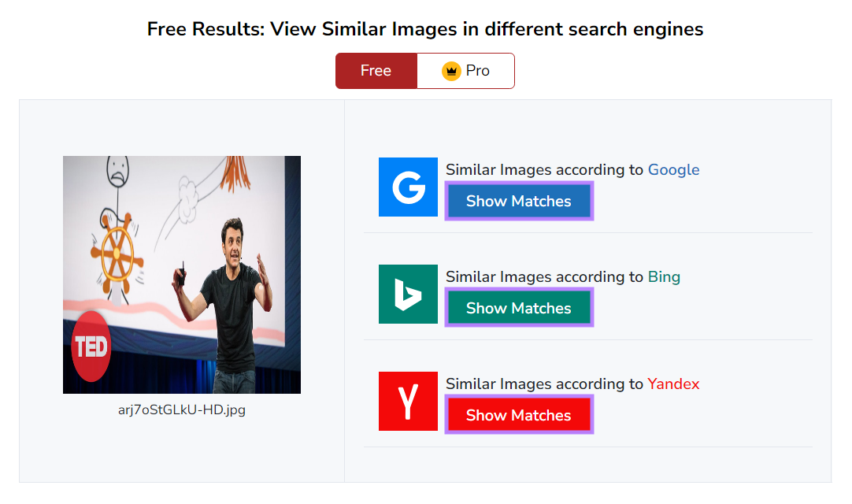Open the Yandex link
Image resolution: width=852 pixels, height=504 pixels.
[x=673, y=384]
